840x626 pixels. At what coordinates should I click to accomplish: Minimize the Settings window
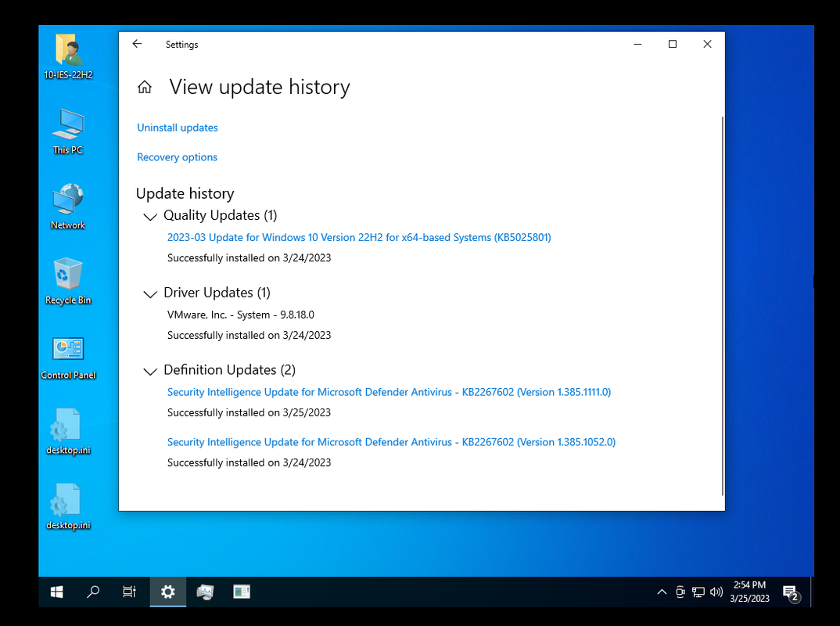pos(637,44)
